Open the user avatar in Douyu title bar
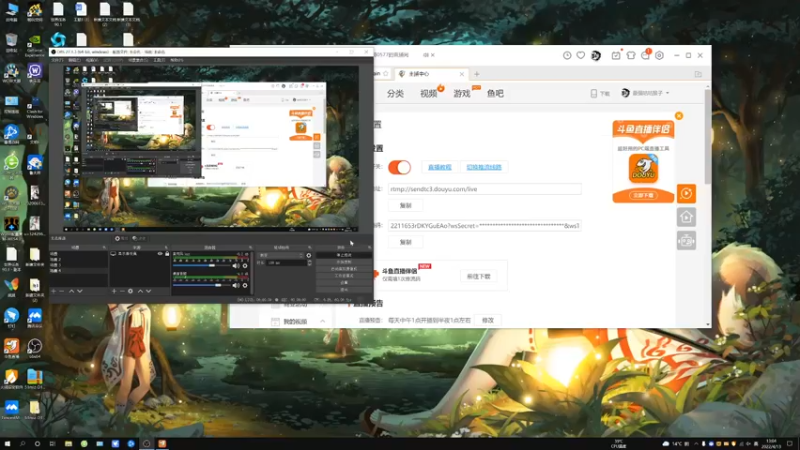The height and width of the screenshot is (450, 800). (596, 55)
